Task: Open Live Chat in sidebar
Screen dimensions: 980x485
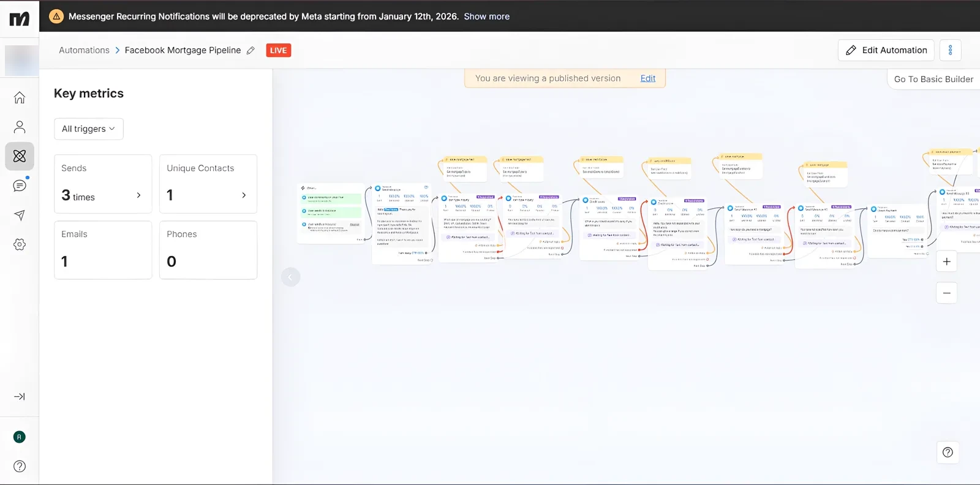Action: pyautogui.click(x=20, y=186)
